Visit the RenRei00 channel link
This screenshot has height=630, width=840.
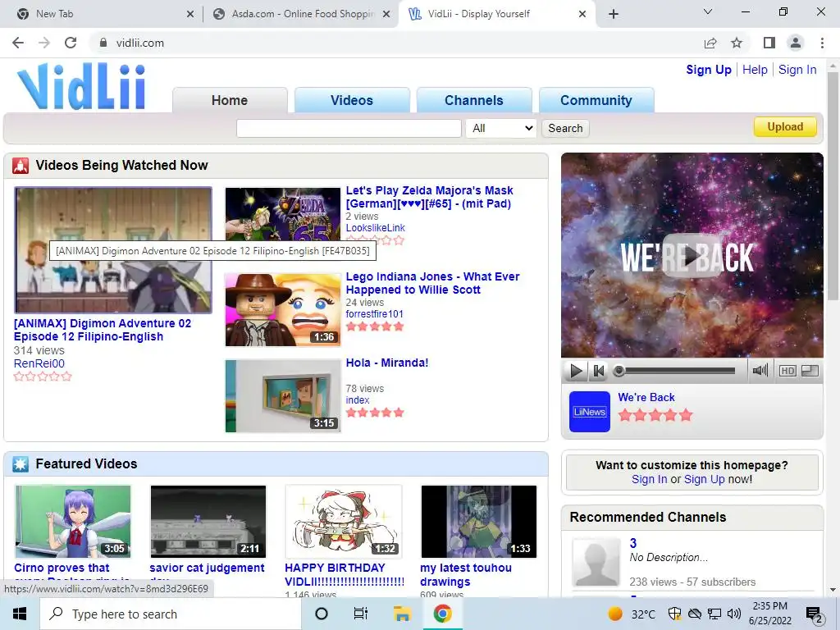click(x=39, y=363)
